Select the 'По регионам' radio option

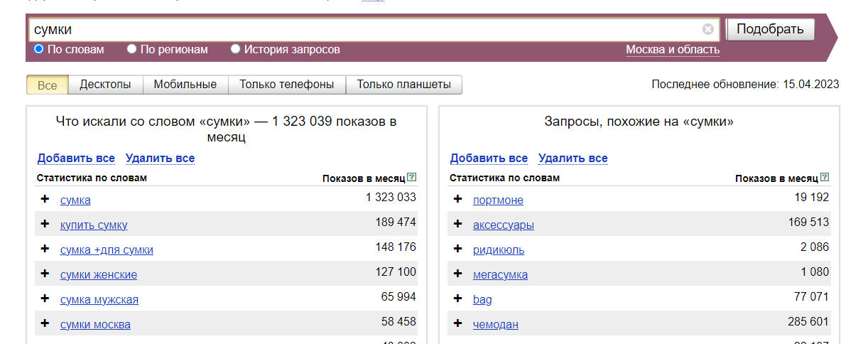[131, 49]
